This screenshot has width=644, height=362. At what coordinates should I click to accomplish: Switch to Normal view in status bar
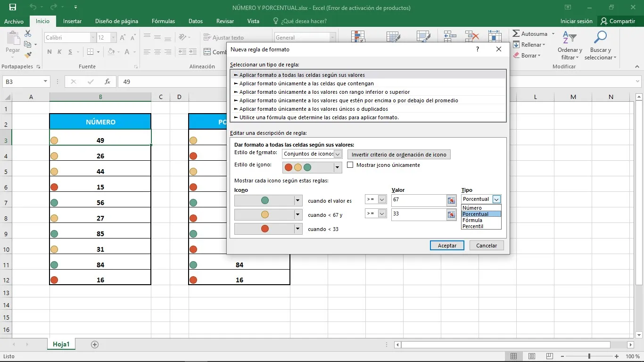tap(514, 356)
